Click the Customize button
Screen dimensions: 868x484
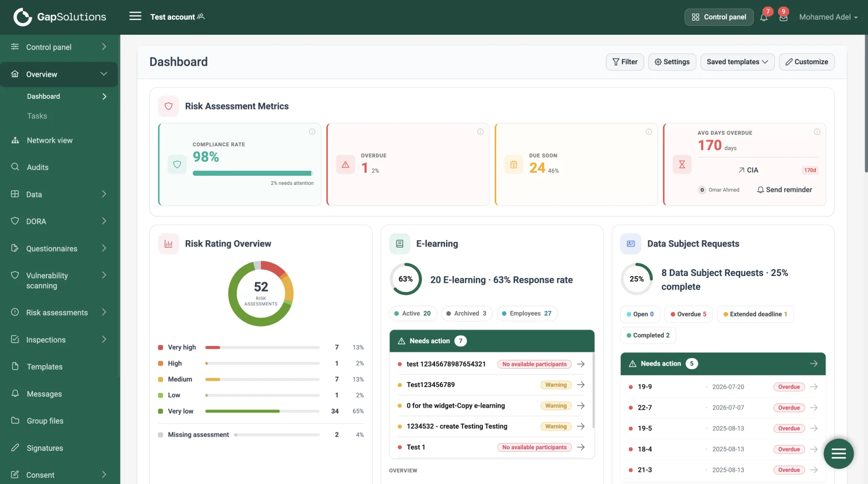(x=807, y=62)
